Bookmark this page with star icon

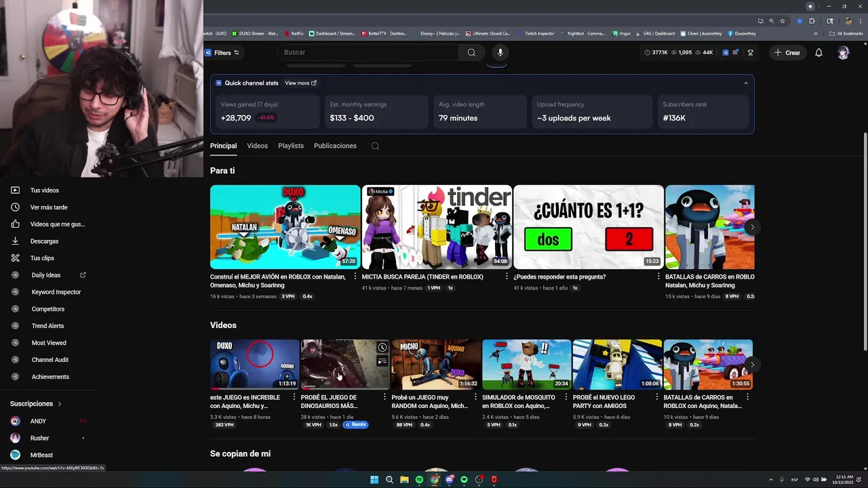[782, 21]
